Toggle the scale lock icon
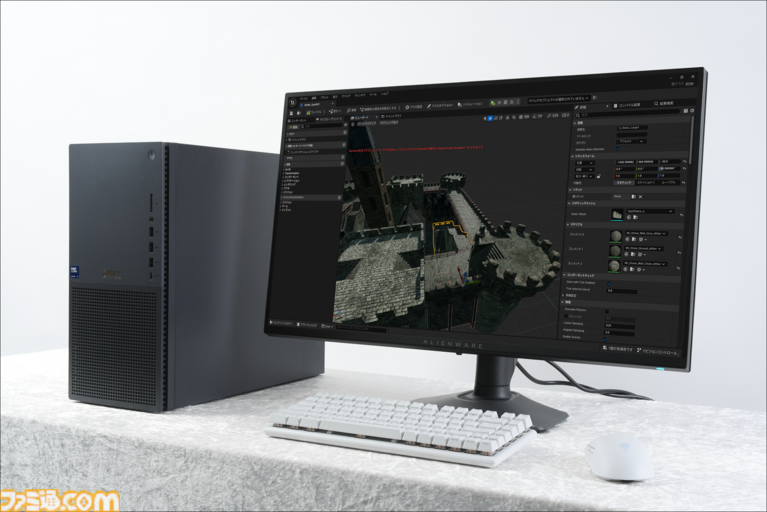Screen dimensions: 767x512 [599, 176]
